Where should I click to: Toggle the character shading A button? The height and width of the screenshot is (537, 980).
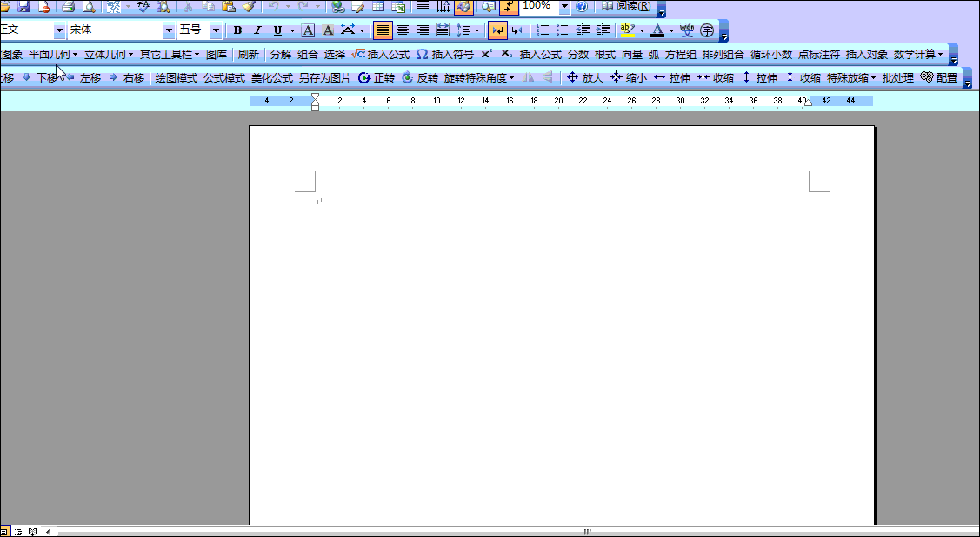(328, 30)
